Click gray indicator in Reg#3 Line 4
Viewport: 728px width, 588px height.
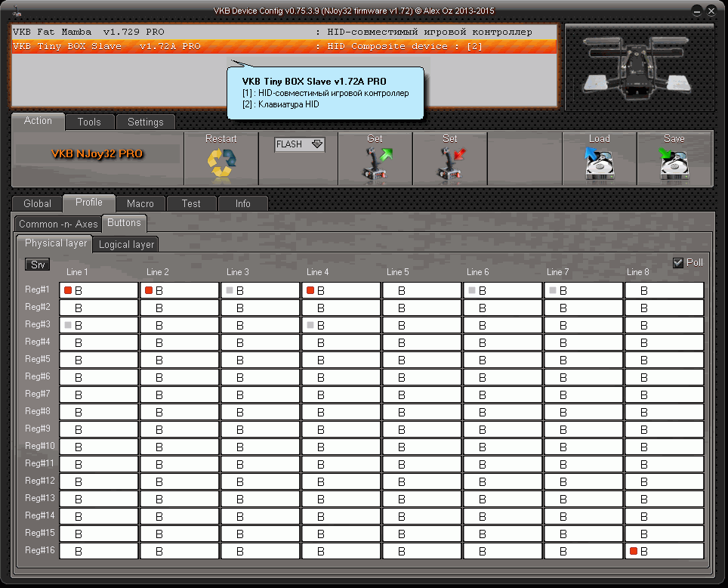[x=310, y=325]
